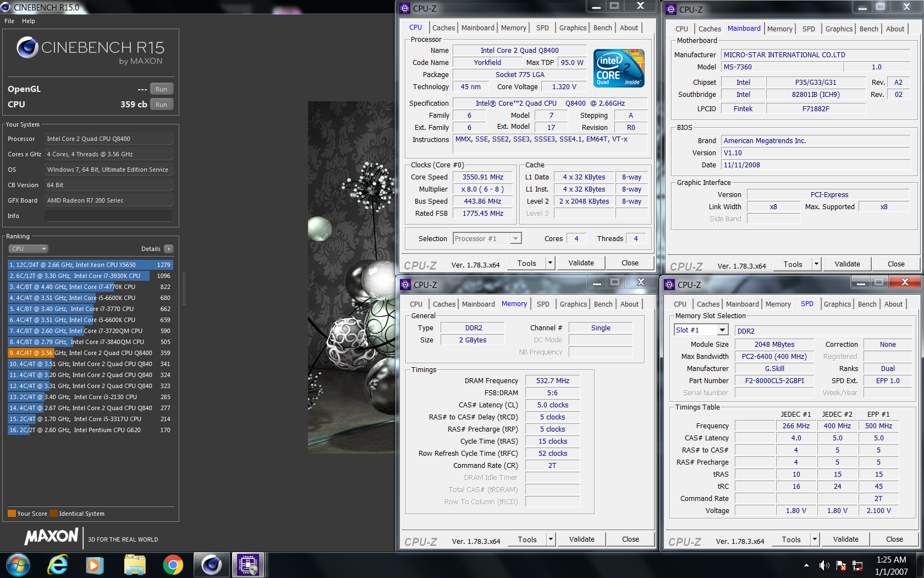Select highlighted Core 2 Quad Q8400 score row
924x578 pixels.
tap(90, 353)
